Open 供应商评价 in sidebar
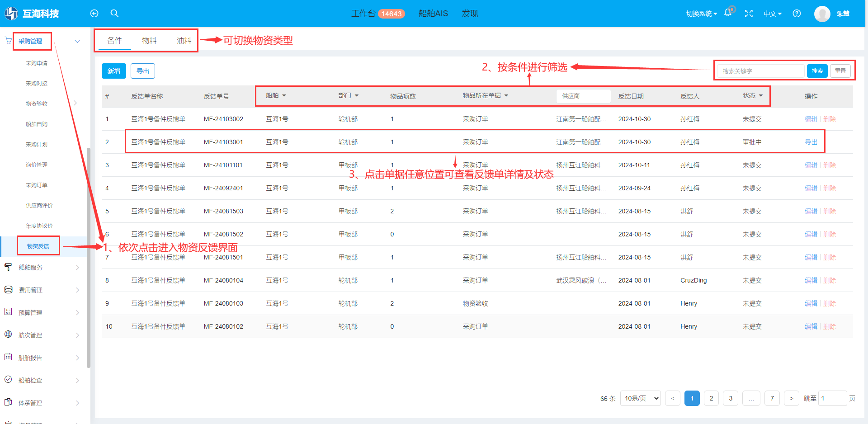This screenshot has width=868, height=424. click(39, 206)
